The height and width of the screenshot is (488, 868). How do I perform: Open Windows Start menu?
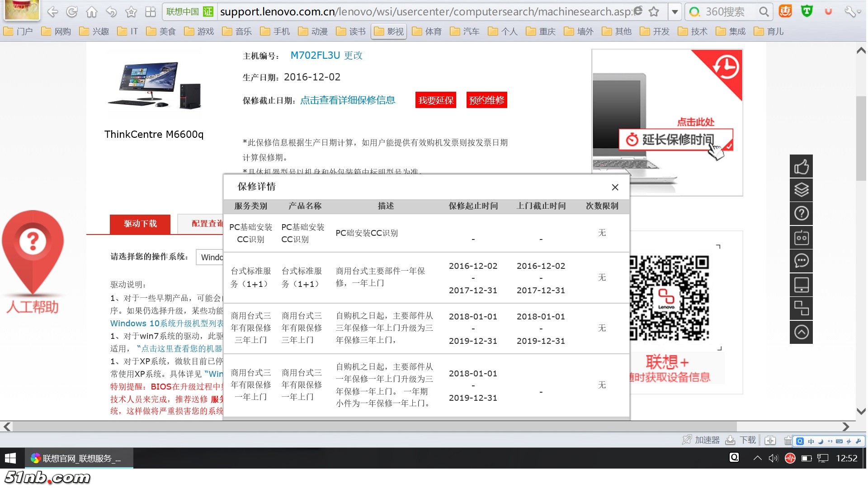click(x=10, y=458)
